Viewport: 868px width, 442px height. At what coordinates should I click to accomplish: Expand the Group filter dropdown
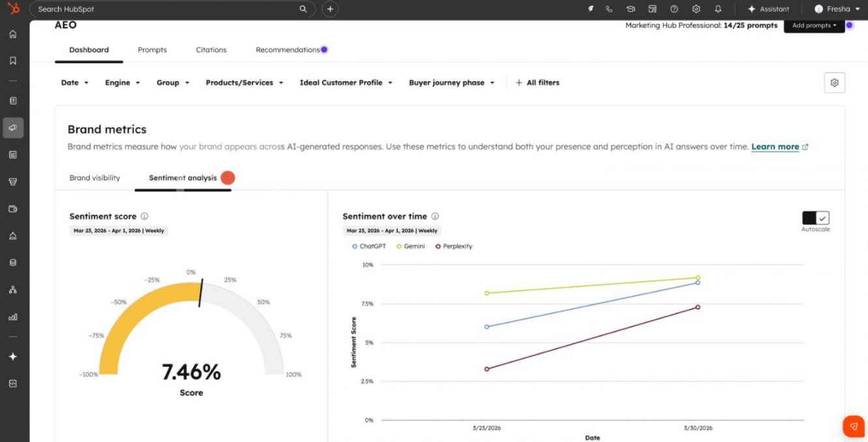173,83
